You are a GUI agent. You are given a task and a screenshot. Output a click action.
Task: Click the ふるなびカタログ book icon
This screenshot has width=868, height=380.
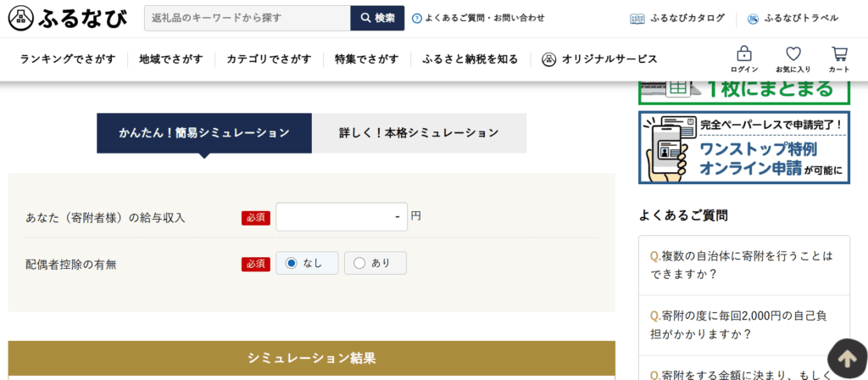[637, 18]
